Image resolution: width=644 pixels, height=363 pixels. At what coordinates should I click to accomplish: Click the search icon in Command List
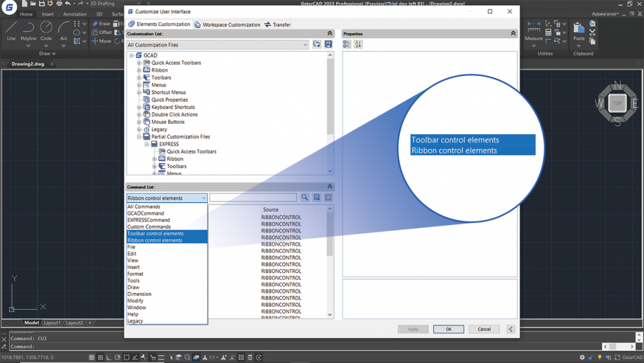(305, 198)
